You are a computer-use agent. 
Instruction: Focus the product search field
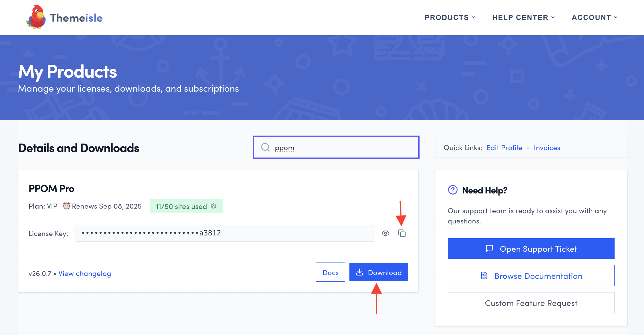[343, 148]
